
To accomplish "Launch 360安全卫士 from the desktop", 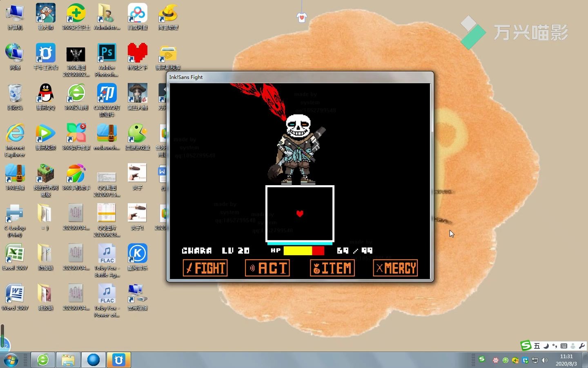I will [76, 17].
